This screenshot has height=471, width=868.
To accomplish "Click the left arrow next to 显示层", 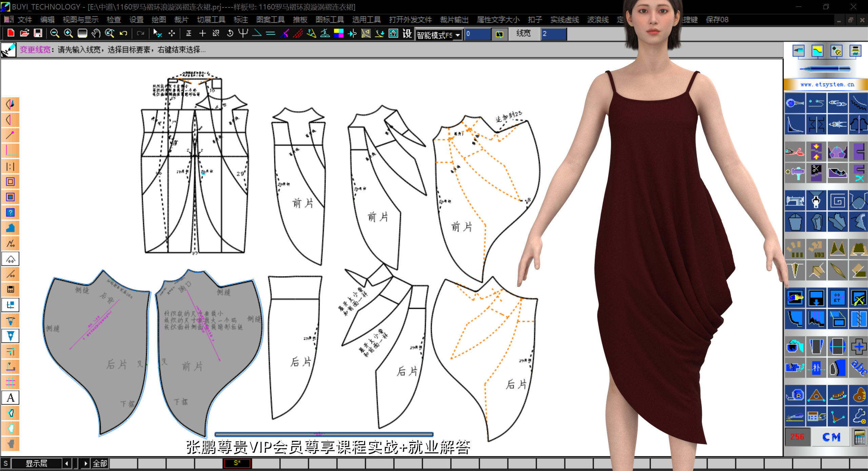I will [67, 463].
